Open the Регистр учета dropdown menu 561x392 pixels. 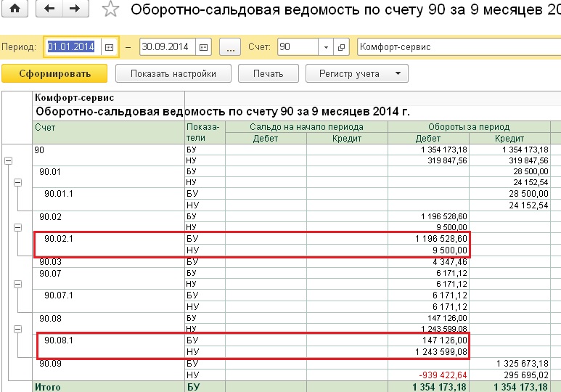[x=357, y=74]
